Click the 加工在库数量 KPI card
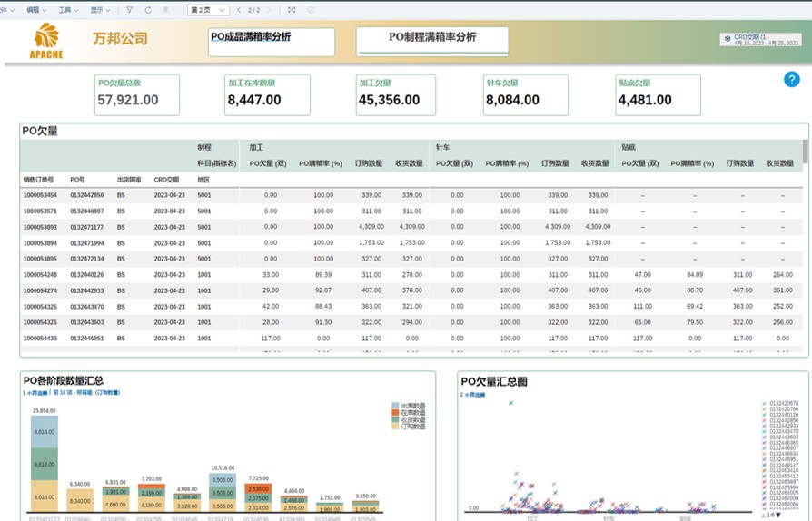The width and height of the screenshot is (812, 521). tap(267, 94)
